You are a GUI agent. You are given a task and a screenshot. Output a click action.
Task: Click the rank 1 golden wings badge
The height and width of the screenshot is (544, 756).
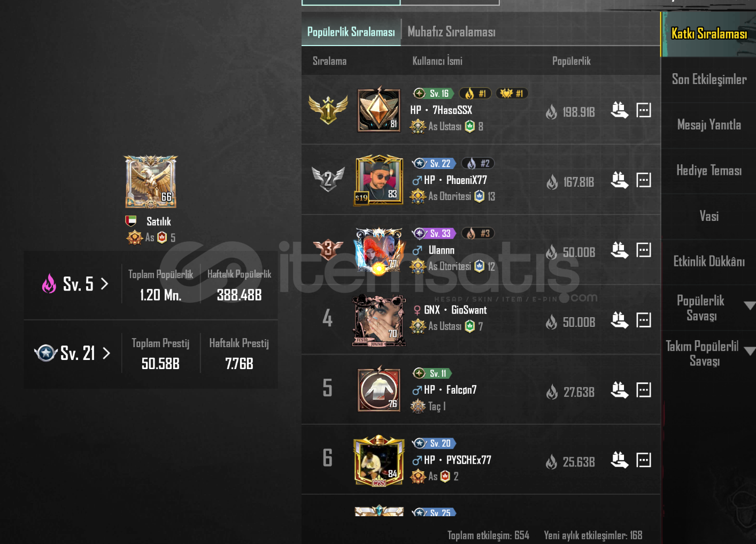click(x=328, y=109)
